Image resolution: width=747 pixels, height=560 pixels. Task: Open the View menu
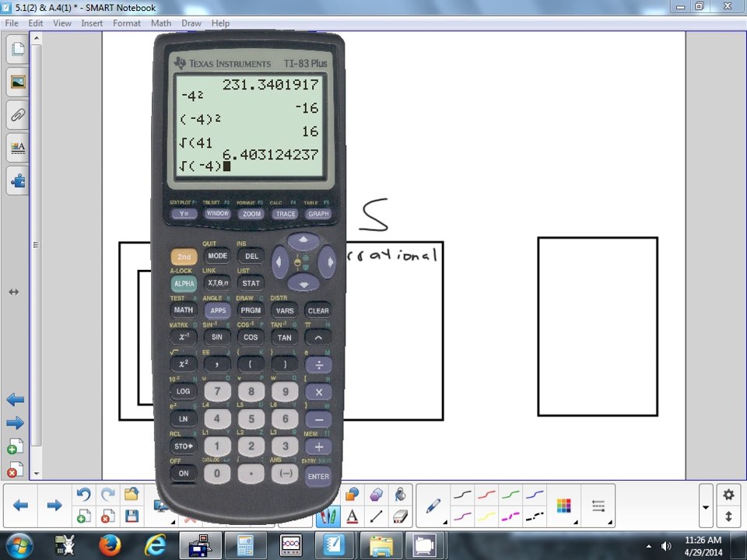click(62, 23)
